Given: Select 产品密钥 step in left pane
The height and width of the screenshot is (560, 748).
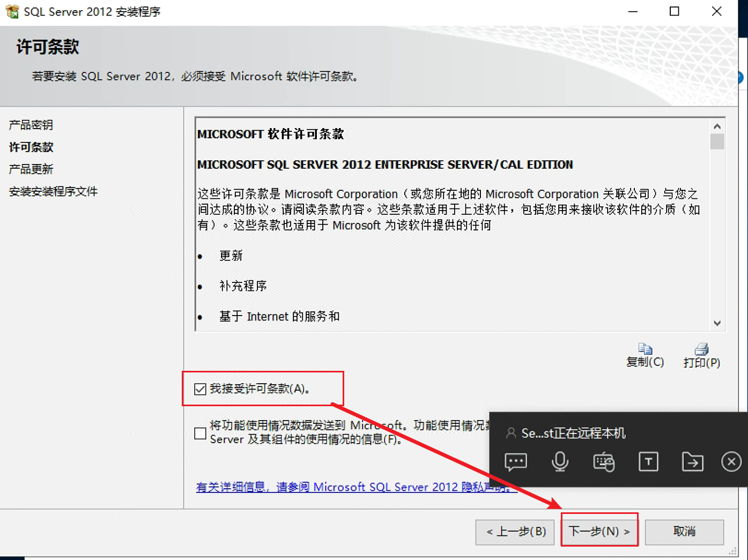Looking at the screenshot, I should [31, 125].
